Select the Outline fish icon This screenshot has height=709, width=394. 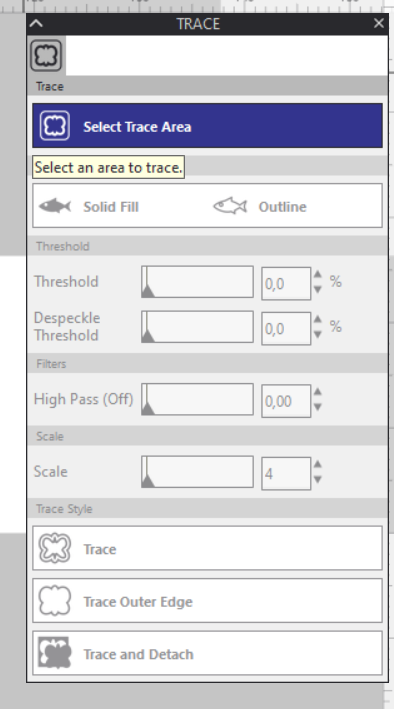pyautogui.click(x=230, y=206)
